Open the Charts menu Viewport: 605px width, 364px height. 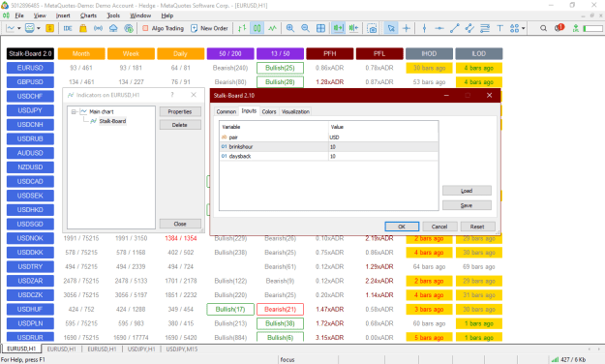pos(88,15)
